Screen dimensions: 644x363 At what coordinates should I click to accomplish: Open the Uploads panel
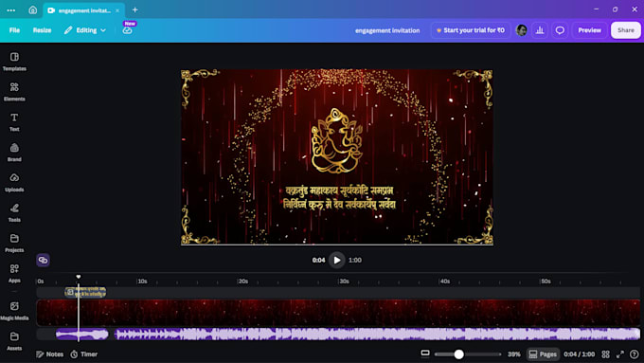coord(14,183)
